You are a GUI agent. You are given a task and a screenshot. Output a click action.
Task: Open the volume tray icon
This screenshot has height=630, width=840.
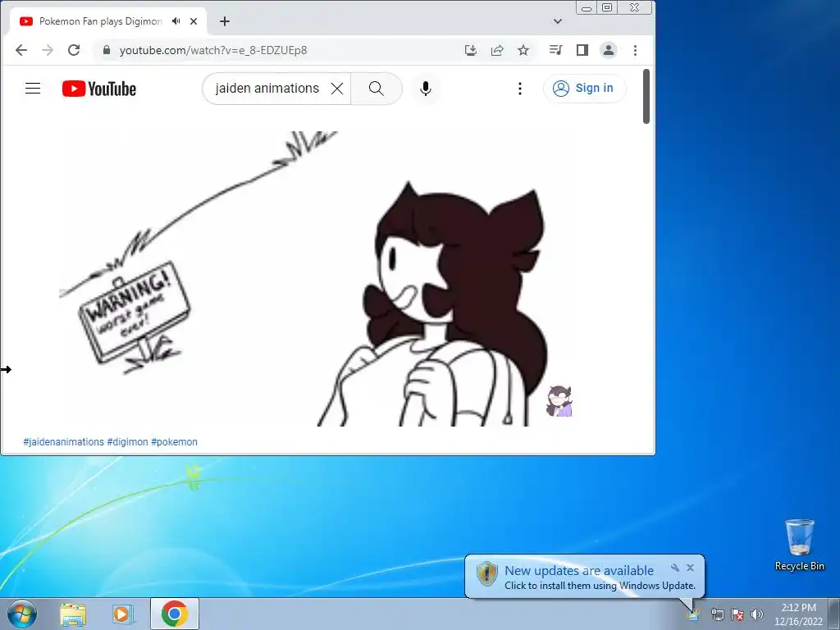click(757, 614)
